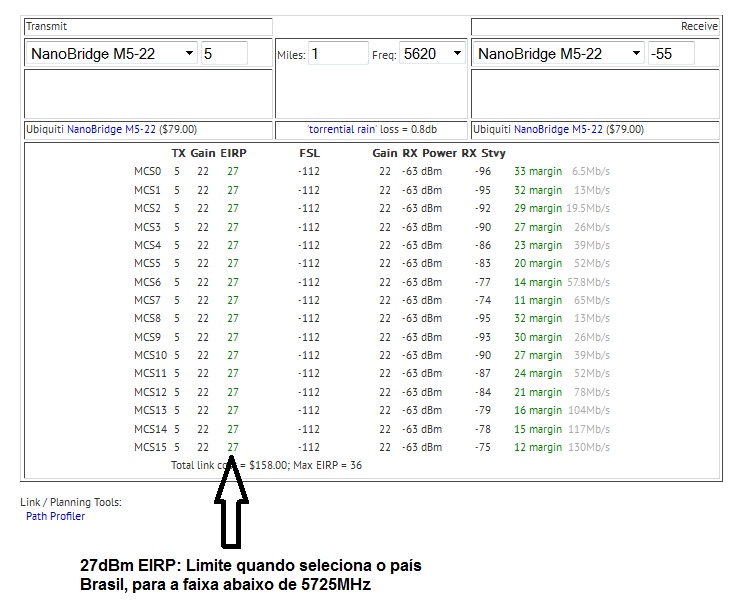Open transmit-side NanoBridge M5-22 product link
This screenshot has width=733, height=615.
tap(111, 129)
